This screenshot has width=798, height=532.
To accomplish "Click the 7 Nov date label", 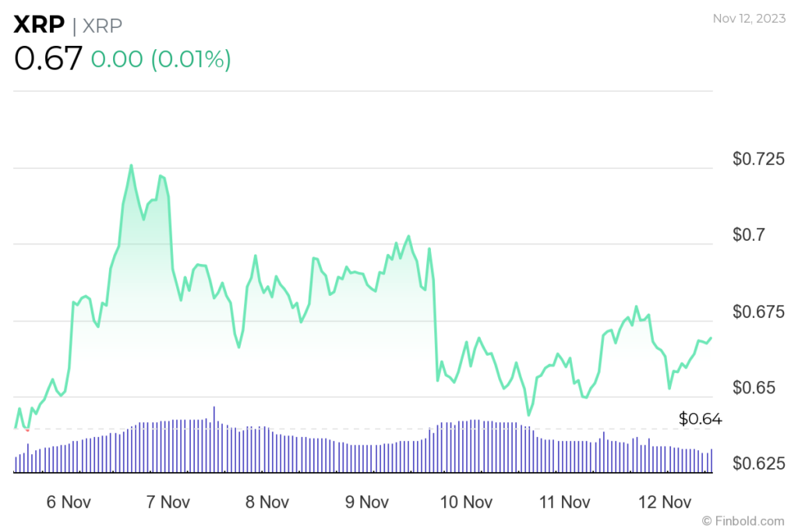I will coord(168,502).
